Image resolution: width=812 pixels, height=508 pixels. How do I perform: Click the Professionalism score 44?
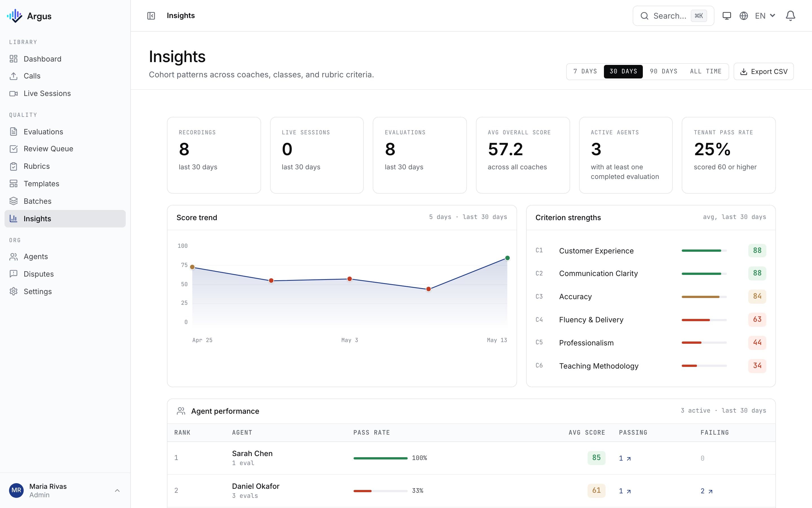(757, 343)
